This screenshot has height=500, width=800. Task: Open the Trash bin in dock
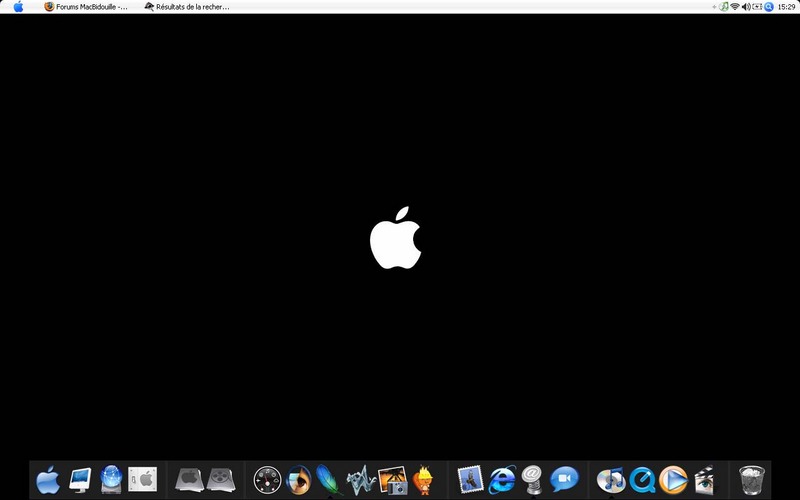tap(752, 480)
